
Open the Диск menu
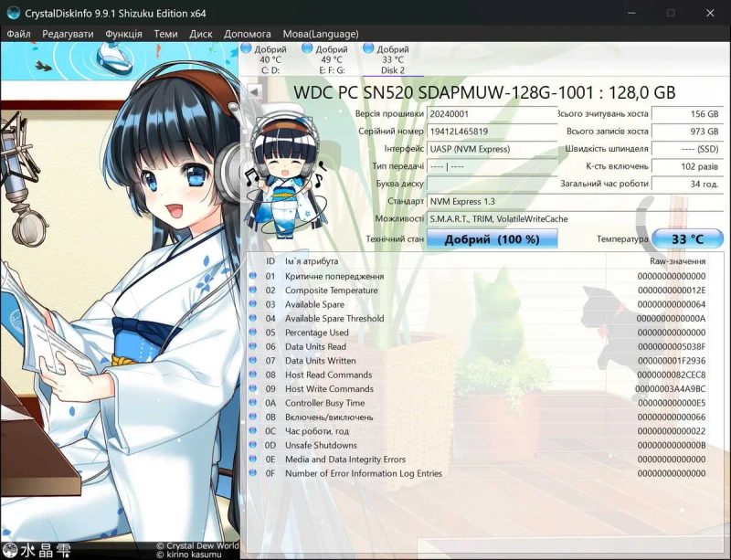pos(201,34)
